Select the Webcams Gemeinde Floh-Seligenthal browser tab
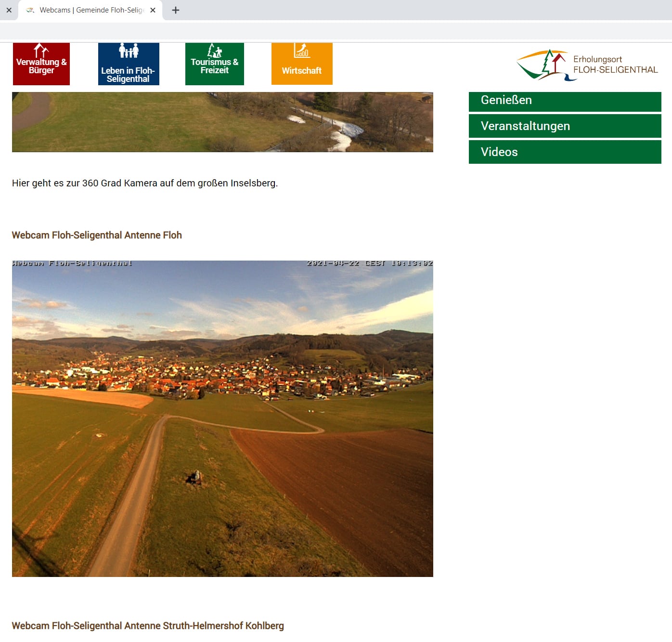Screen dimensions: 672x642 tap(90, 10)
